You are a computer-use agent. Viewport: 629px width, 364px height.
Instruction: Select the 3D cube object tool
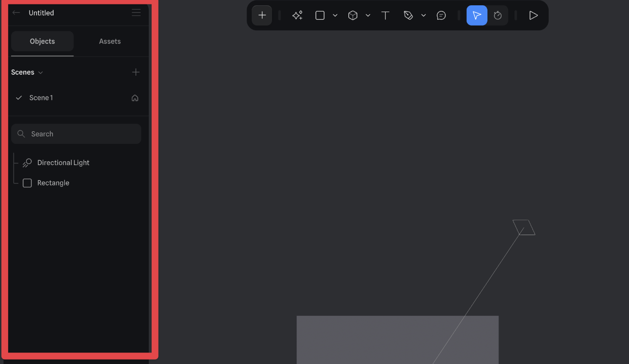pyautogui.click(x=353, y=15)
